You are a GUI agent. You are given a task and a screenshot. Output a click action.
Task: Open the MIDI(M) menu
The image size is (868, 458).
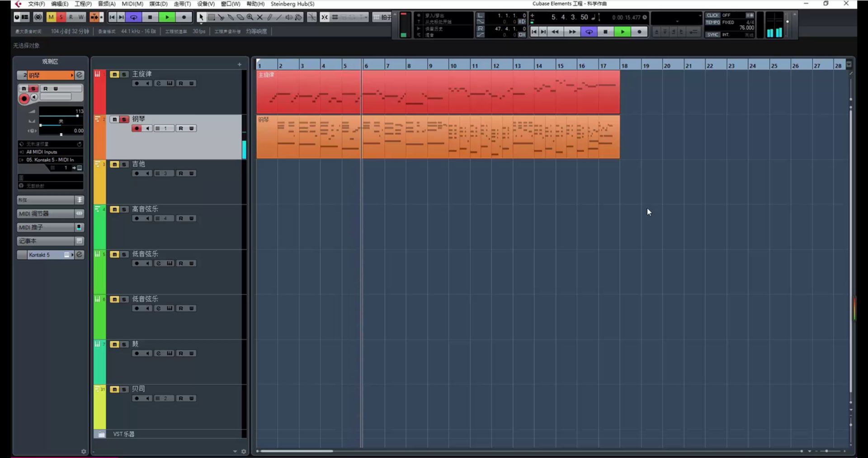point(132,4)
